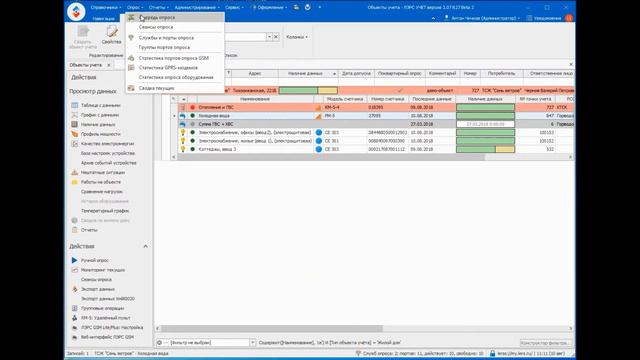
Task: Start Ручной опрос action
Action: click(94, 260)
